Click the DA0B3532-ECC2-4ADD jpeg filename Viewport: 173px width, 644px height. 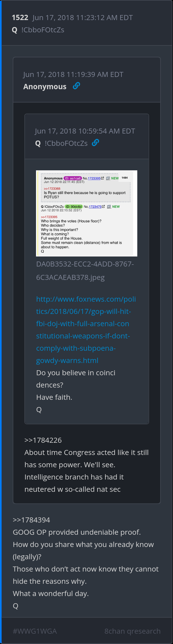85,271
